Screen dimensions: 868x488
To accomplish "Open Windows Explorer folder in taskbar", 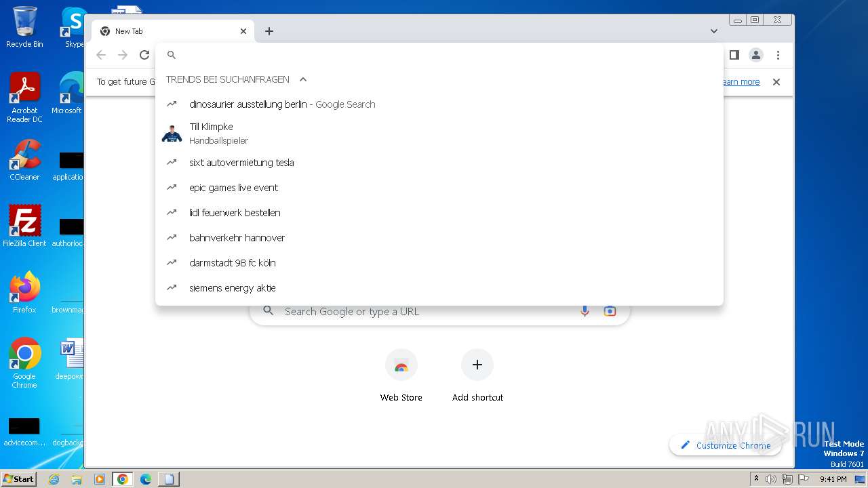I will 77,479.
